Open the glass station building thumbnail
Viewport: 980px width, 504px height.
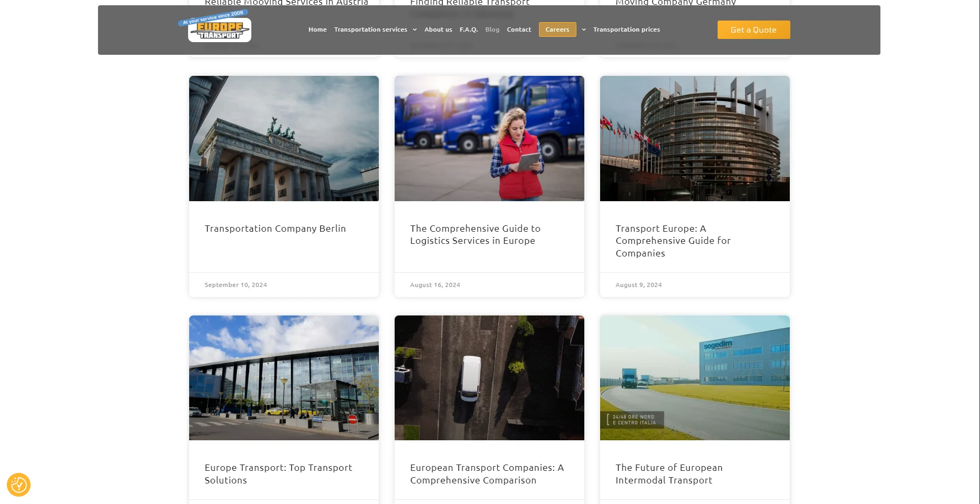coord(284,378)
